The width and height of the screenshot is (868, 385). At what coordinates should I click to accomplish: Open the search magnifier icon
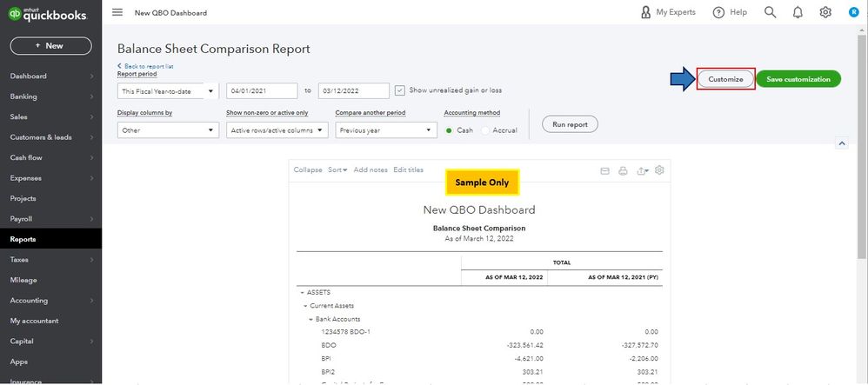[770, 13]
